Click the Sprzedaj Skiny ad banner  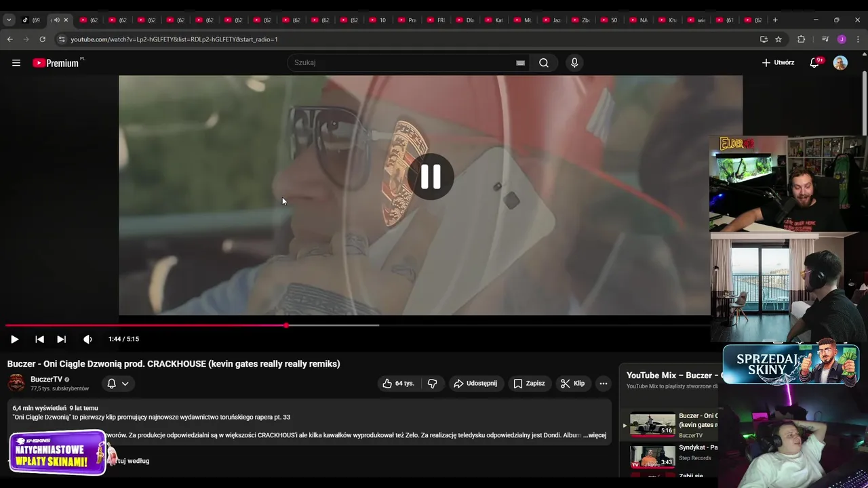click(791, 364)
